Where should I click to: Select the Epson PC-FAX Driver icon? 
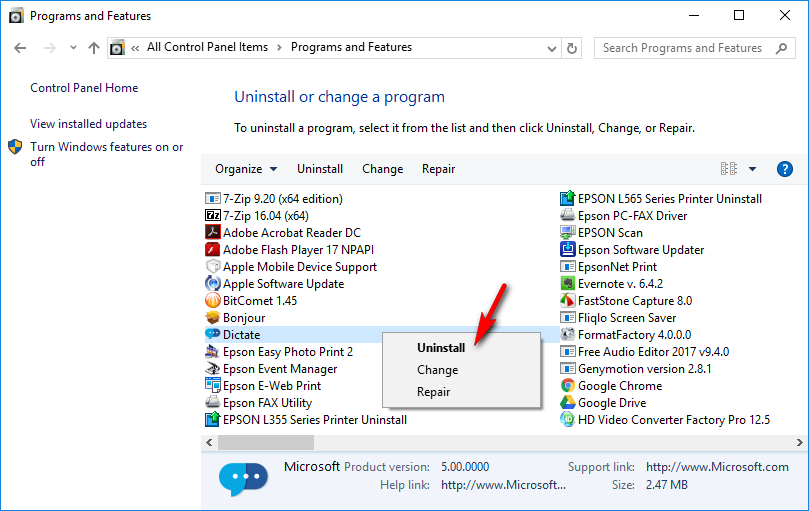pyautogui.click(x=568, y=216)
